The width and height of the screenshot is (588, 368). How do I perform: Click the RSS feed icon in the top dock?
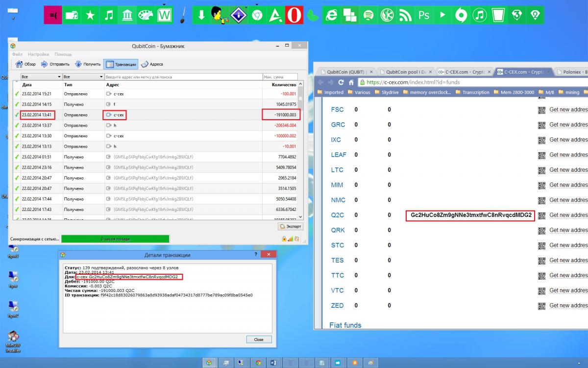[406, 15]
